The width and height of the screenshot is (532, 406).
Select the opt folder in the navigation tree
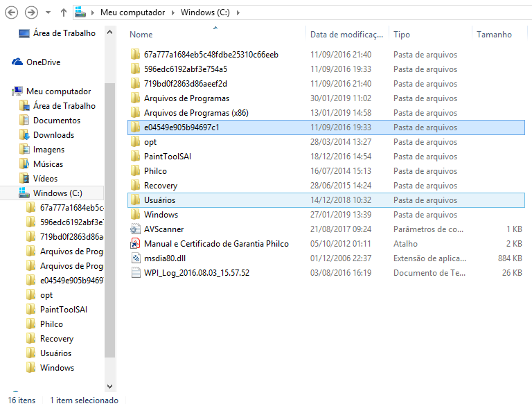click(x=46, y=295)
